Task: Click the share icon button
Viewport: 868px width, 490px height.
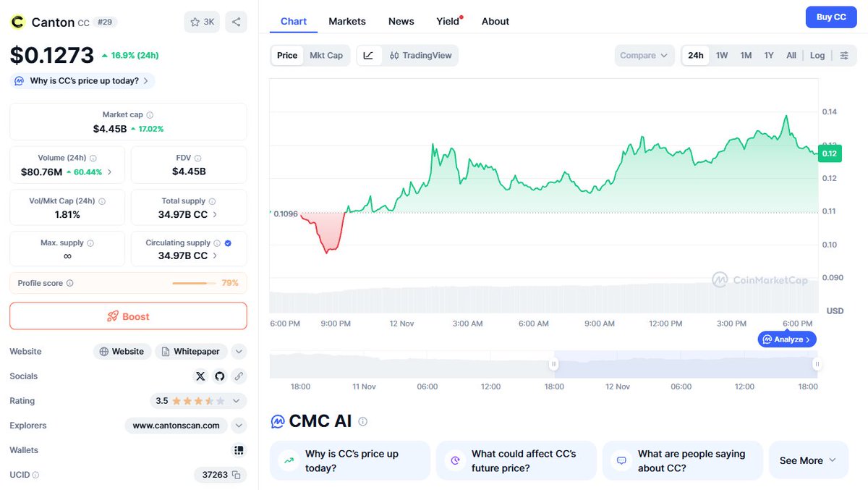Action: [x=236, y=22]
